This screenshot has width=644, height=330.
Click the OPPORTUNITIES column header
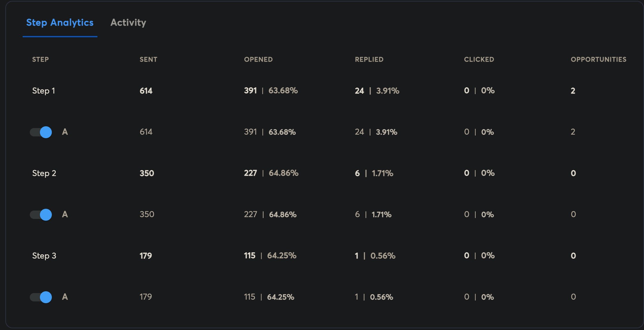pyautogui.click(x=598, y=60)
